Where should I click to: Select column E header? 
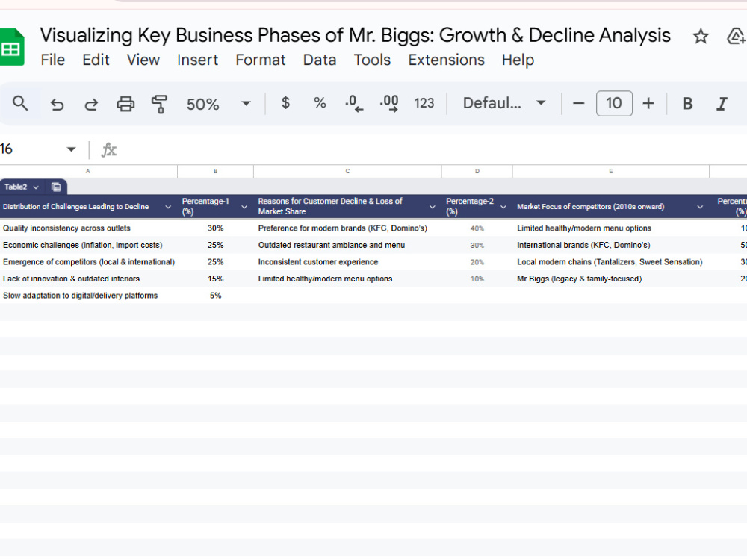(x=611, y=172)
